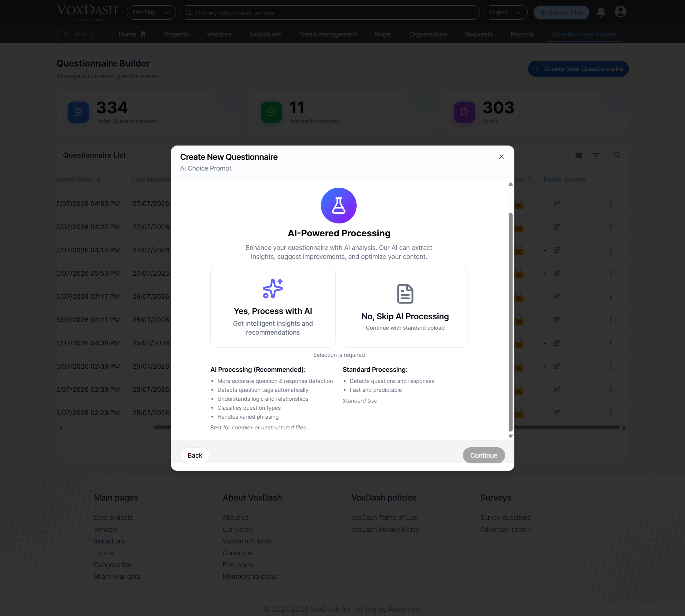Edit public access for 04:53 PM row
Viewport: 685px width, 616px height.
tap(557, 203)
